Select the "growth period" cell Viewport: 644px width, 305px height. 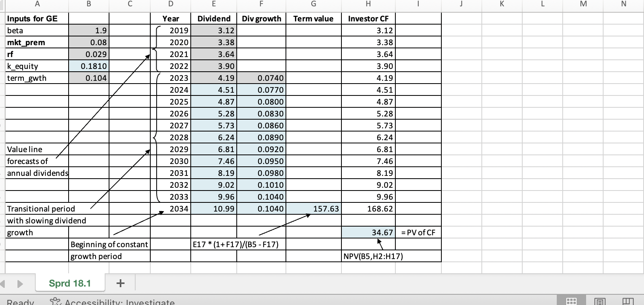(109, 256)
